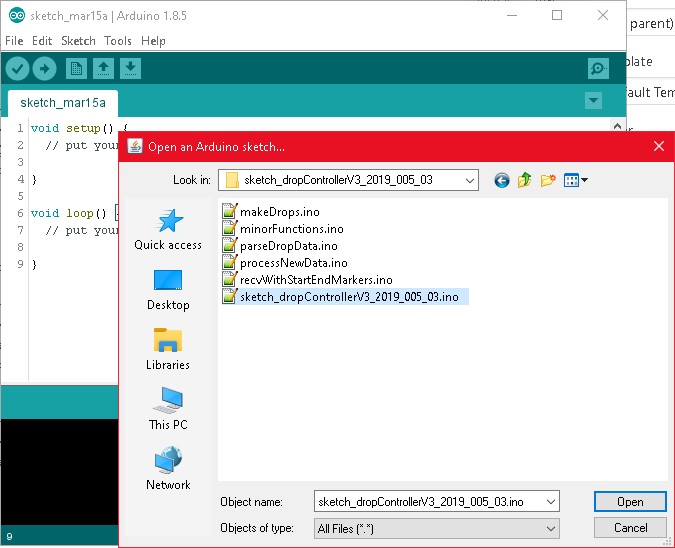Open Libraries location
Viewport: 675px width, 548px height.
tap(168, 349)
